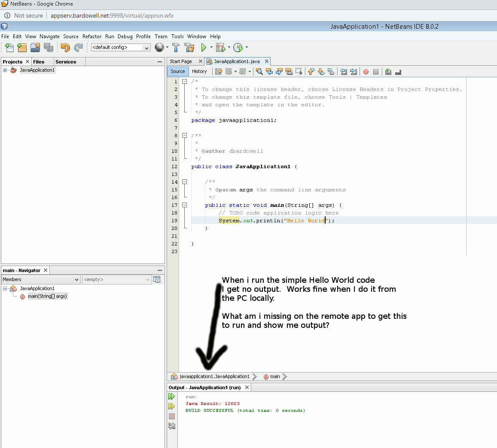The width and height of the screenshot is (497, 448).
Task: Click the New File toolbar icon
Action: click(x=9, y=48)
